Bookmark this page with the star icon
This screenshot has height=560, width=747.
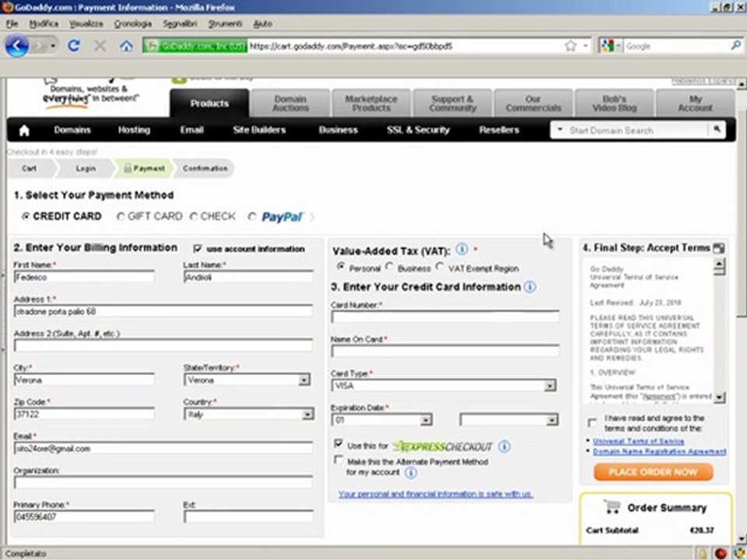[x=570, y=46]
